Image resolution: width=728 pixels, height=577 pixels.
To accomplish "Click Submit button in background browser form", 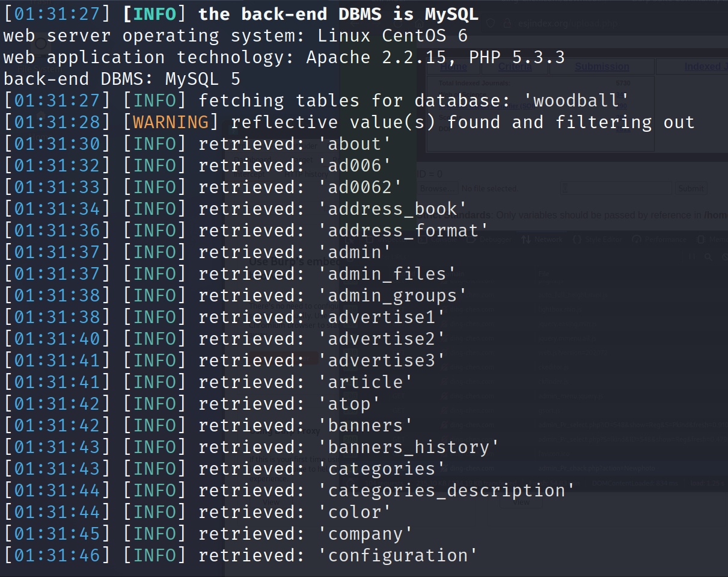I will pyautogui.click(x=691, y=189).
